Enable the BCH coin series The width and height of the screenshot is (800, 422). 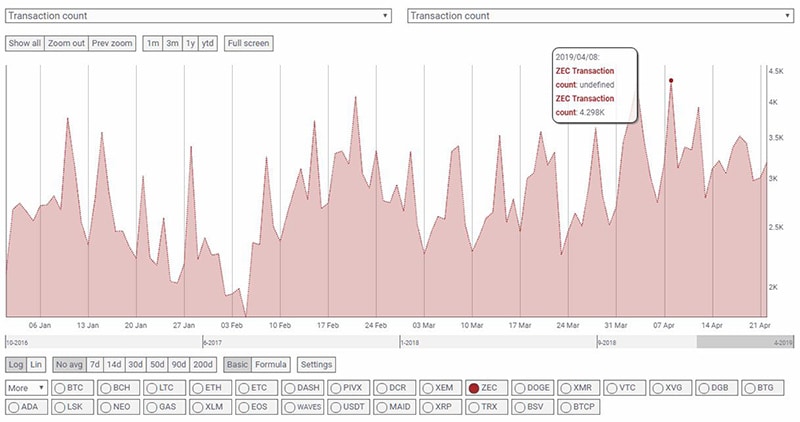118,388
